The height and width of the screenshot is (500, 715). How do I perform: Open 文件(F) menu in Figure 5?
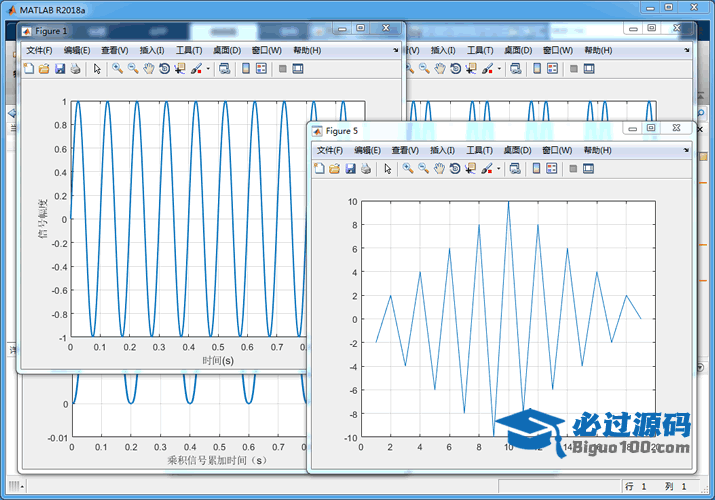(x=330, y=150)
